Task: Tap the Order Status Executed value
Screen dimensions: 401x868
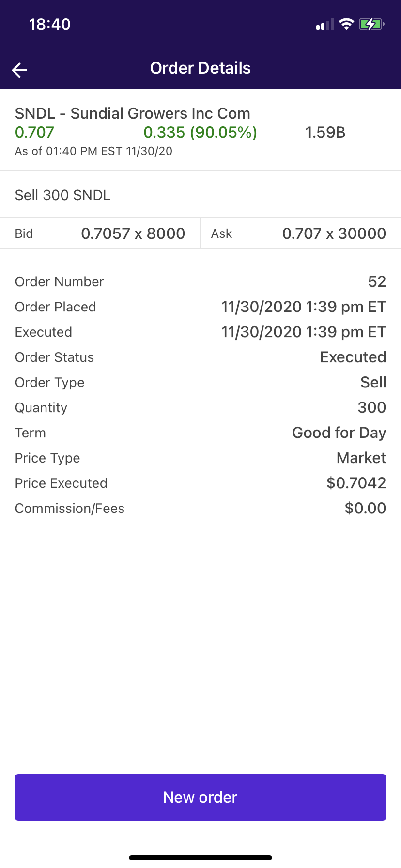Action: coord(353,357)
